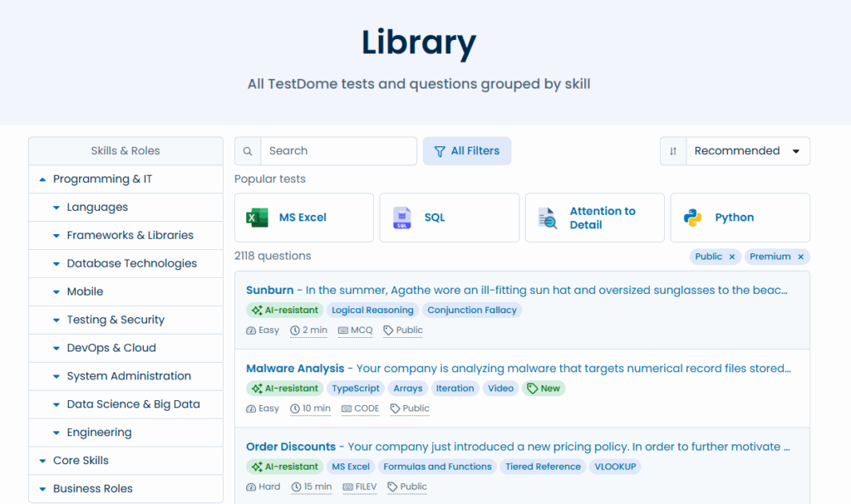Click the Formulas and Functions tag
Image resolution: width=851 pixels, height=504 pixels.
click(437, 467)
